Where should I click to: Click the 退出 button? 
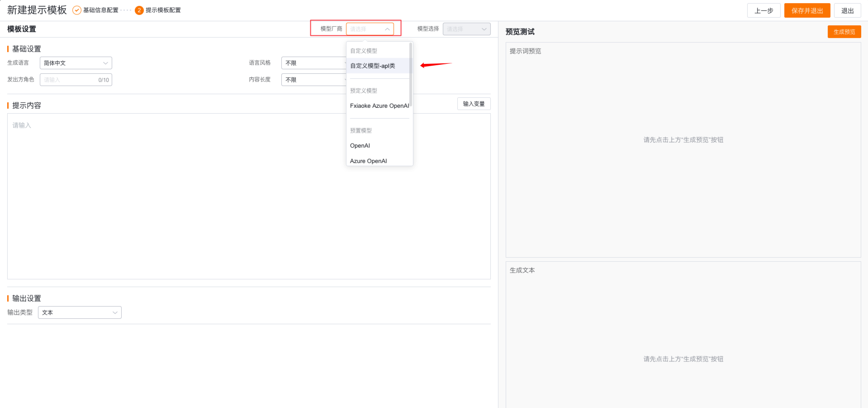pyautogui.click(x=847, y=11)
